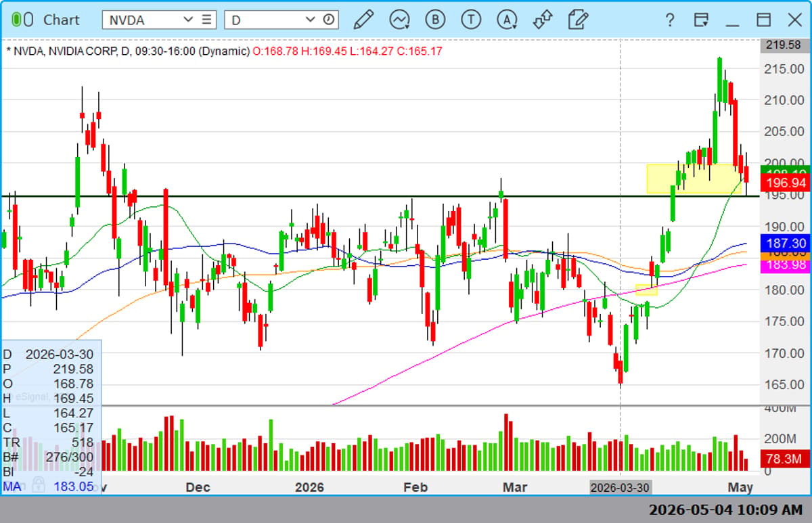812x523 pixels.
Task: Click the circled T toolbar icon
Action: click(x=471, y=19)
